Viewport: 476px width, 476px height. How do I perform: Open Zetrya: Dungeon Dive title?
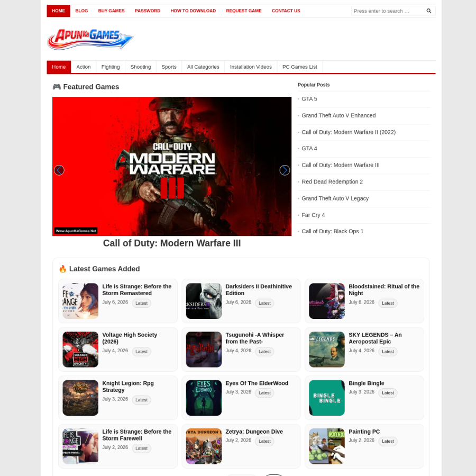point(254,432)
